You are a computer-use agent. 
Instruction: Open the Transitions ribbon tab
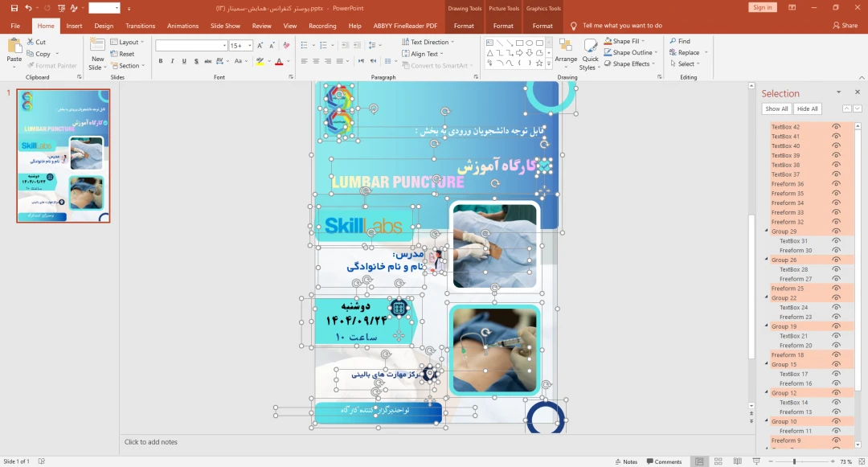[141, 26]
